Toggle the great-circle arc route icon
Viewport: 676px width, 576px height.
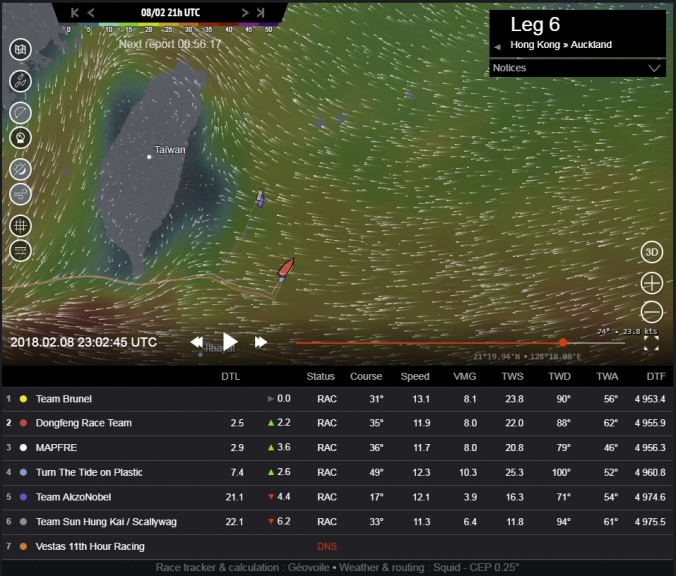pos(20,113)
